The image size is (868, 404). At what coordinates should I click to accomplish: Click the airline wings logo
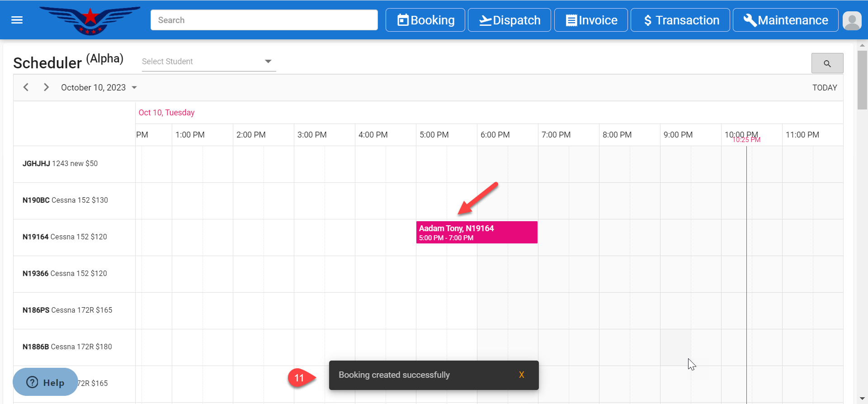[x=90, y=20]
